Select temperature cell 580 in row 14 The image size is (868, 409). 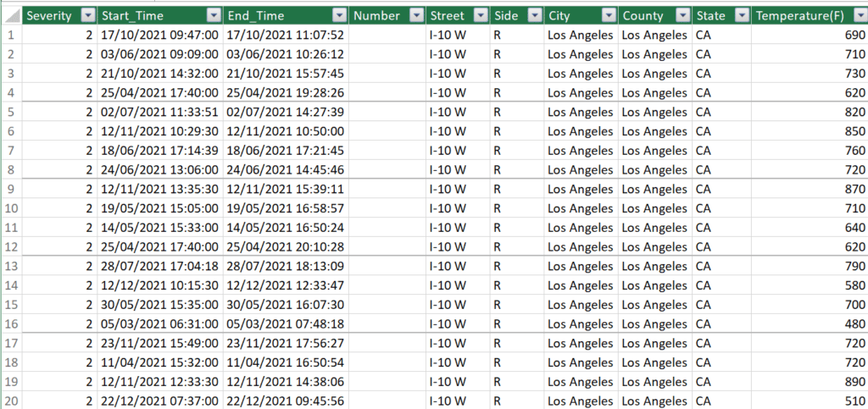tap(810, 285)
